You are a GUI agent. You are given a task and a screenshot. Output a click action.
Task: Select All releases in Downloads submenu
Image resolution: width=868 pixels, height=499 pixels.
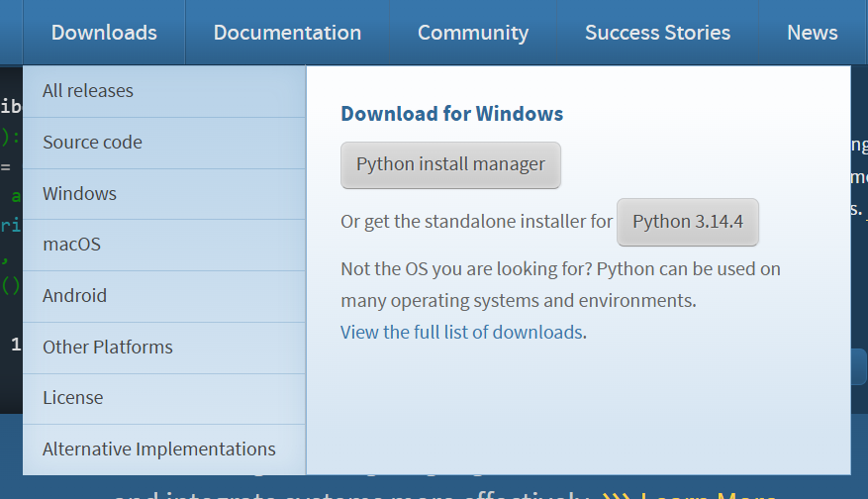click(164, 91)
